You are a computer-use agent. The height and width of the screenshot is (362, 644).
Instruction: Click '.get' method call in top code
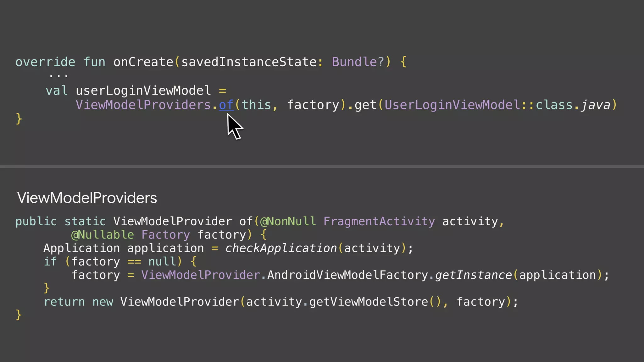pos(362,105)
